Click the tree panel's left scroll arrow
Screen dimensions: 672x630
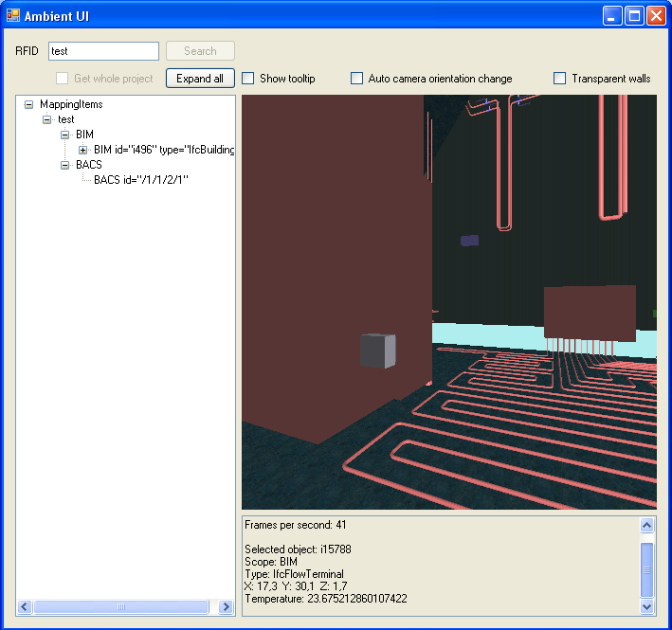click(x=25, y=606)
